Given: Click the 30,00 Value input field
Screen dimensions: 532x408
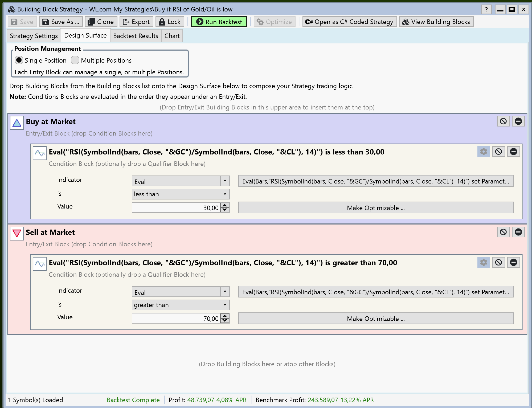Looking at the screenshot, I should coord(176,208).
